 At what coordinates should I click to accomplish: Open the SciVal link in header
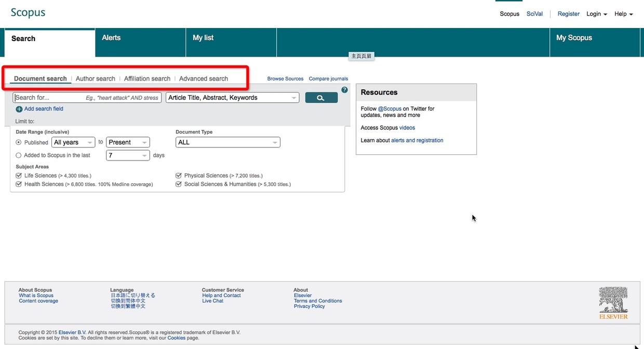(534, 14)
